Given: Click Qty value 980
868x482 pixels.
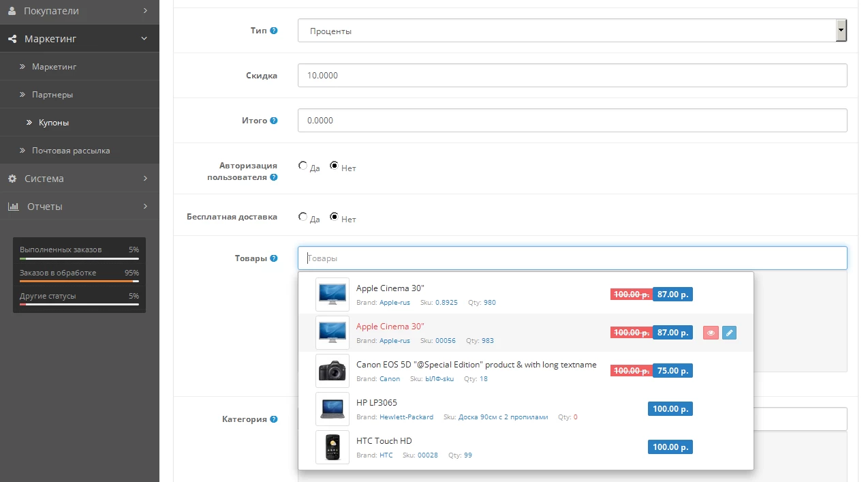Looking at the screenshot, I should coord(490,303).
